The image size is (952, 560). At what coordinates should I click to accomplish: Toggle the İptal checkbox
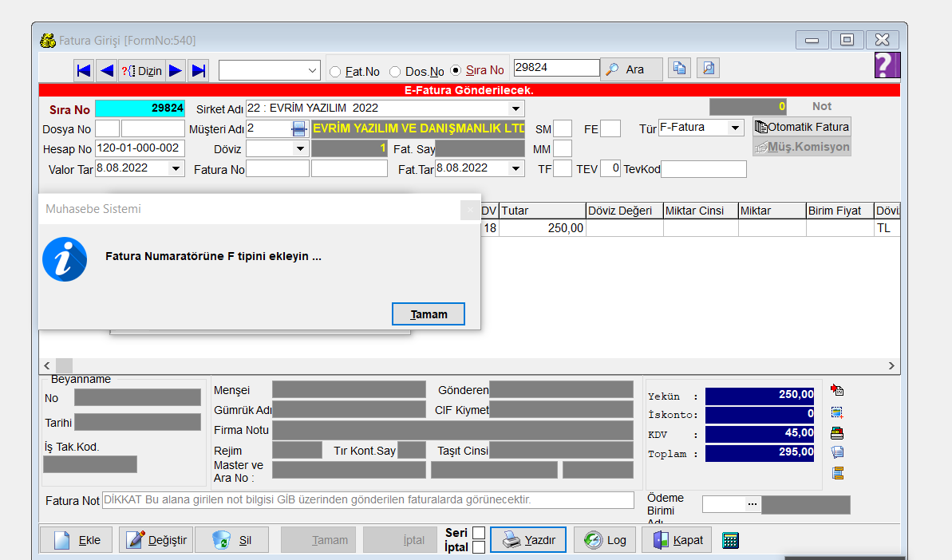(479, 547)
